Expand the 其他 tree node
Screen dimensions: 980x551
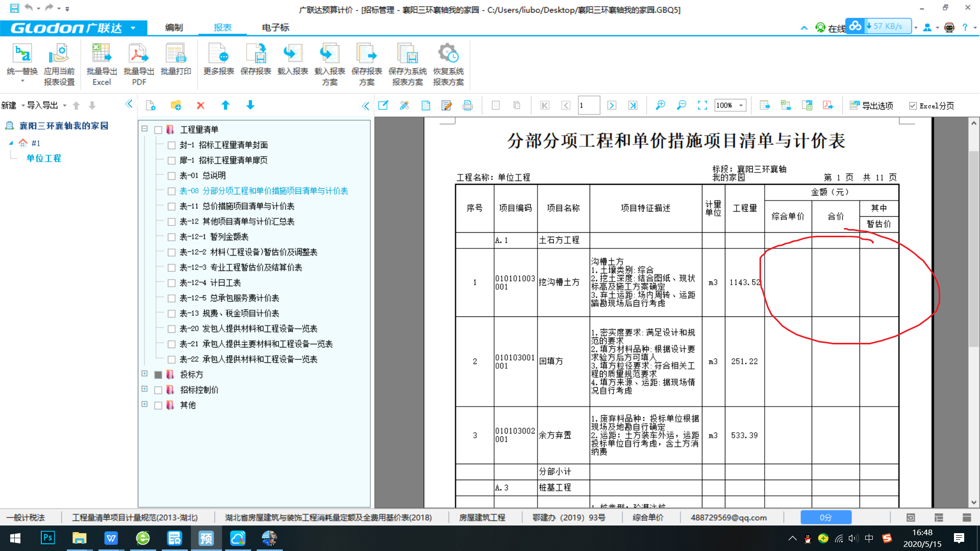pyautogui.click(x=144, y=404)
